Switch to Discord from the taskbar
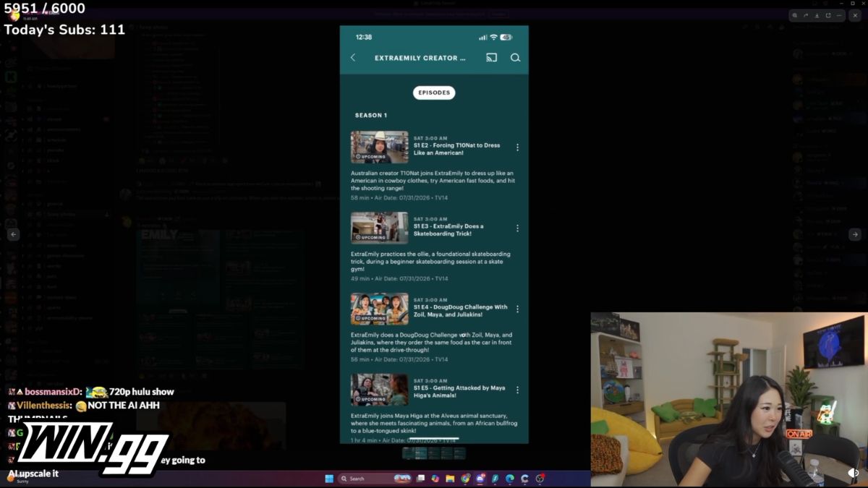 click(x=480, y=479)
